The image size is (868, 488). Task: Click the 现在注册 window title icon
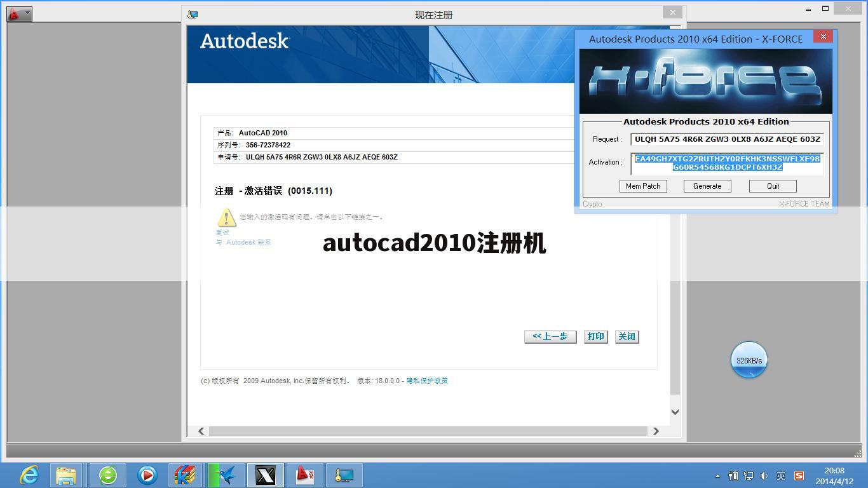(x=193, y=14)
